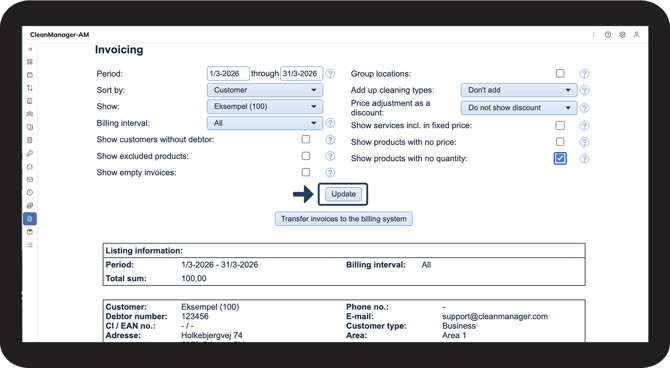Click the customer name Eksempel (100) in listing
670x368 pixels.
[x=210, y=307]
